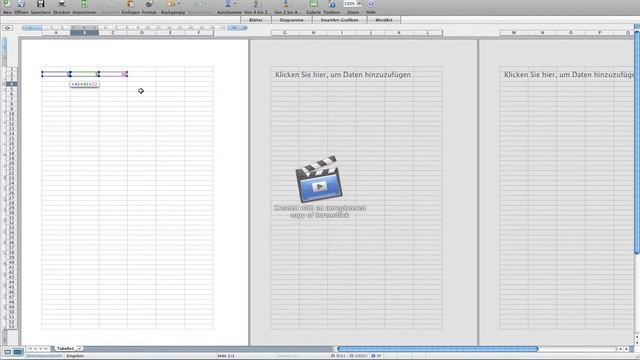Click right page 'Klicken Sie hier' placeholder
Viewport: 640px width, 360px height.
[569, 75]
